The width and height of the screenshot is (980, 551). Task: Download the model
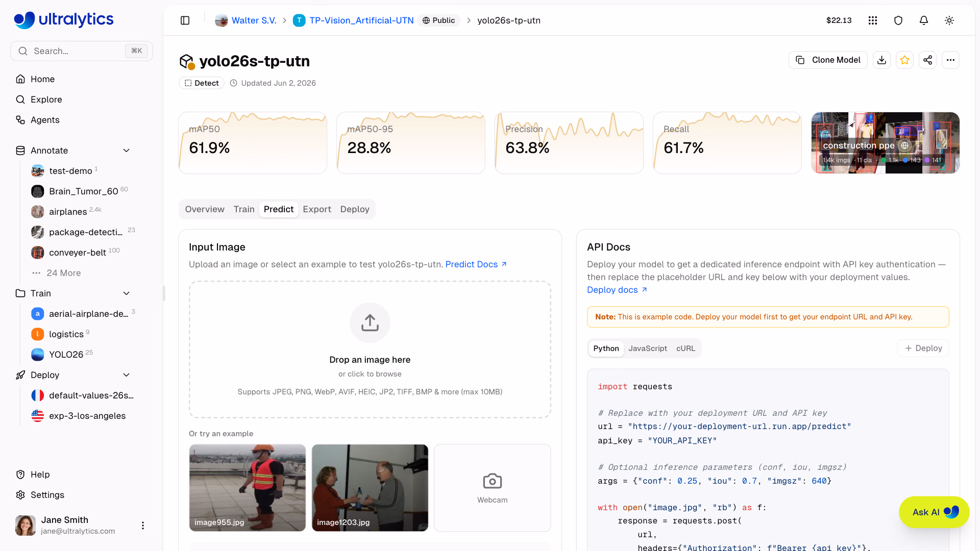click(x=881, y=60)
